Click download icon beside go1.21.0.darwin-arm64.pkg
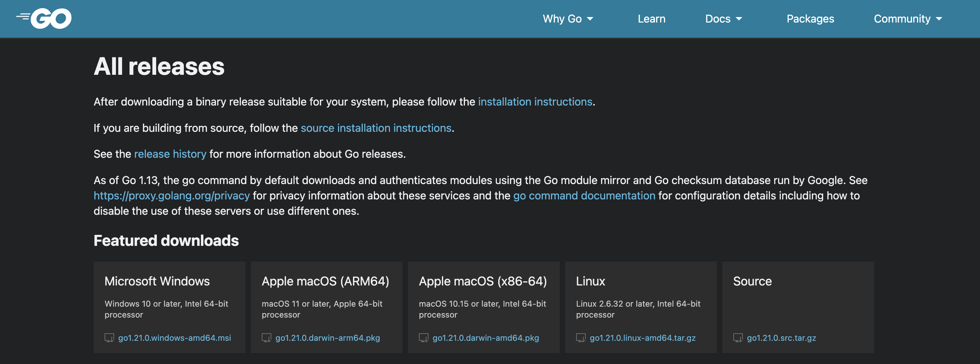The height and width of the screenshot is (364, 980). [x=266, y=338]
